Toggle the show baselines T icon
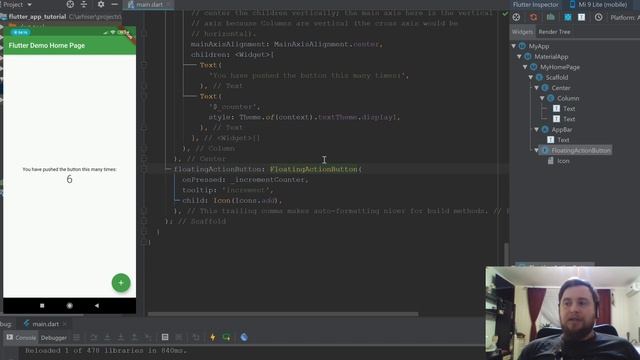Viewport: 640px width, 360px height. pos(581,17)
